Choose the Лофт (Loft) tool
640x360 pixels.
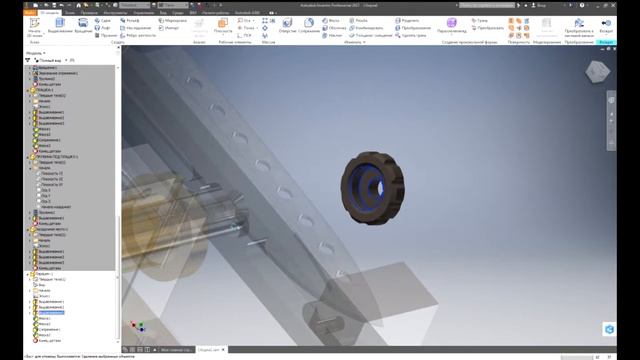102,28
